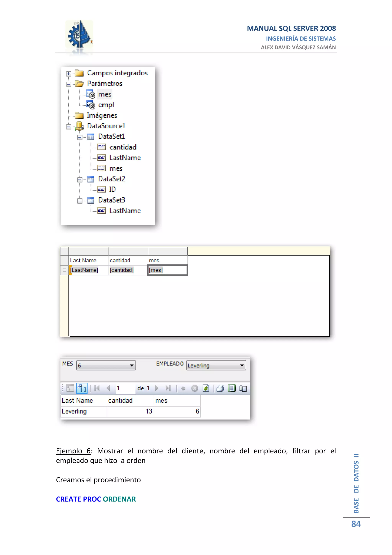Select the Imágenes folder icon
The height and width of the screenshot is (555, 392).
coord(79,116)
